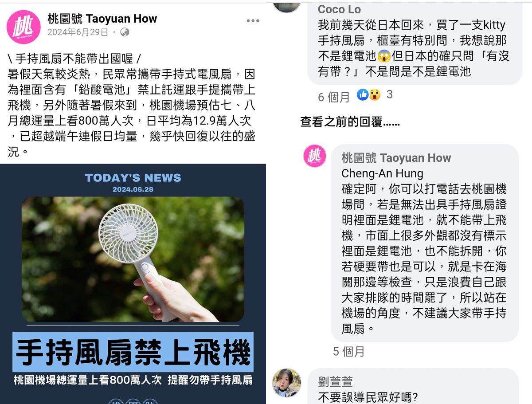The height and width of the screenshot is (404, 532).
Task: Click the wow emoji reaction icon
Action: coord(375,94)
